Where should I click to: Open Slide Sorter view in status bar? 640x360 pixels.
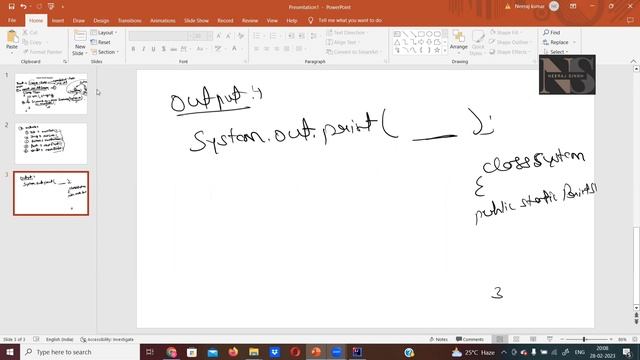point(516,339)
